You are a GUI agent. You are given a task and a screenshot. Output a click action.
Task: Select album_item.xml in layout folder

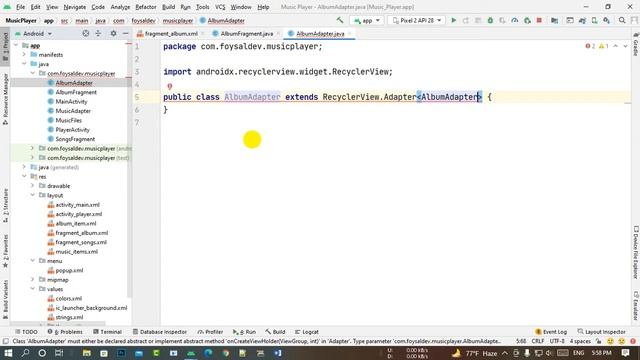pyautogui.click(x=76, y=223)
